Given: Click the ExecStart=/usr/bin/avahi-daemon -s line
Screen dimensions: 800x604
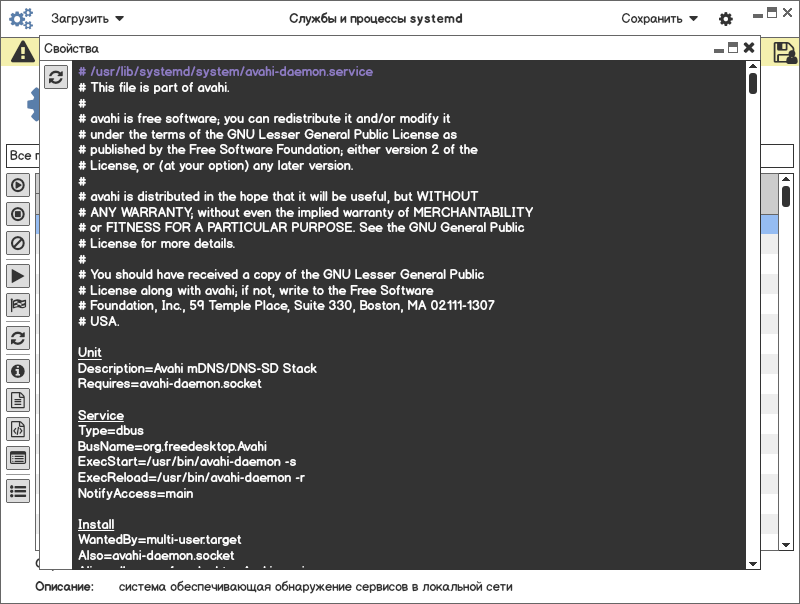Looking at the screenshot, I should [187, 462].
